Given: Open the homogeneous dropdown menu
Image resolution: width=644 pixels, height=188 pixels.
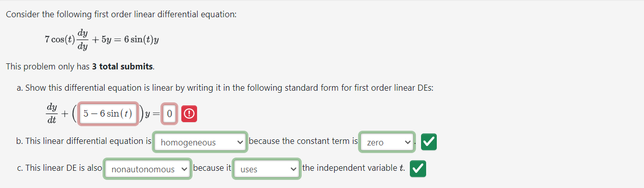Looking at the screenshot, I should (201, 142).
